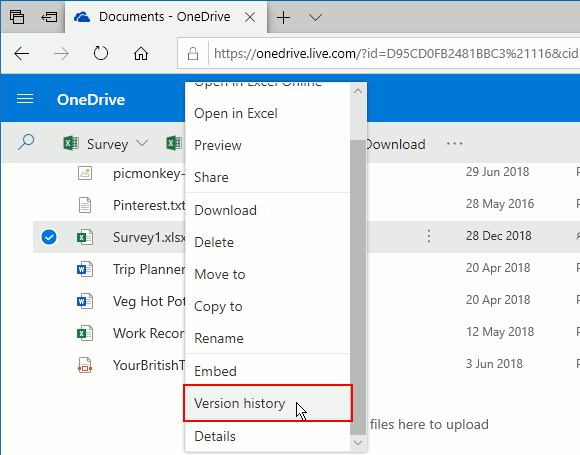Click the 29 Jun 2018 date cell

[497, 172]
